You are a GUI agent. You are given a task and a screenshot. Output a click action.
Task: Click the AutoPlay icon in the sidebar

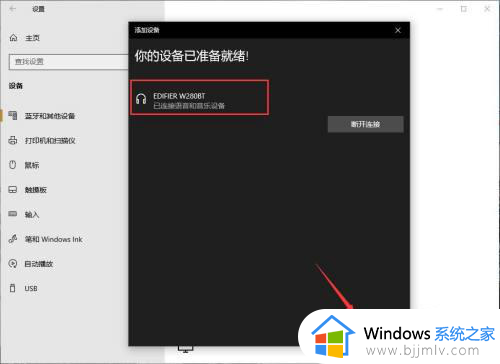click(x=13, y=264)
